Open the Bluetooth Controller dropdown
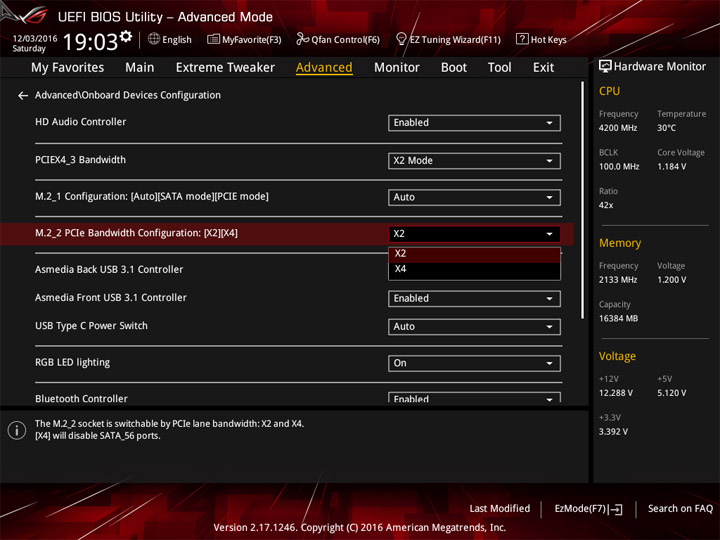Viewport: 720px width, 540px height. [x=474, y=398]
